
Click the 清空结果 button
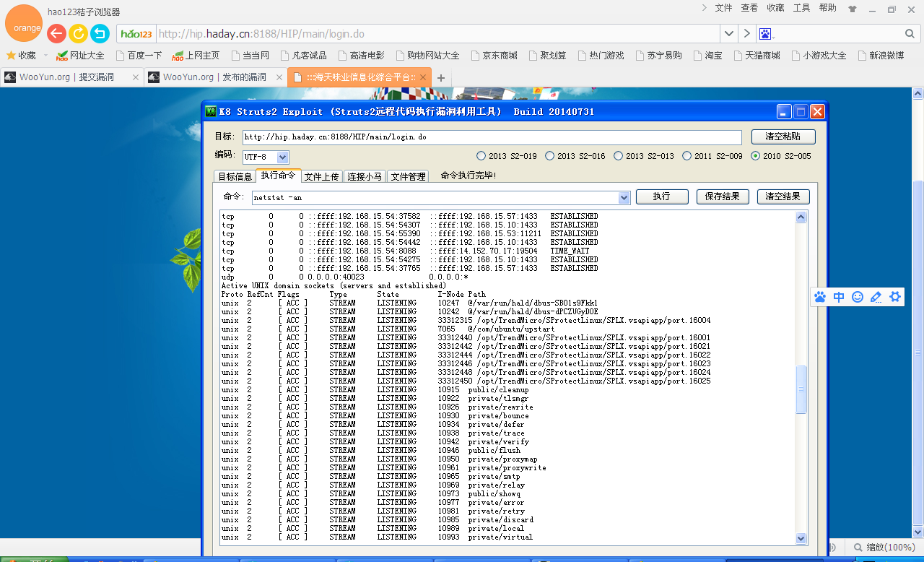click(x=783, y=196)
